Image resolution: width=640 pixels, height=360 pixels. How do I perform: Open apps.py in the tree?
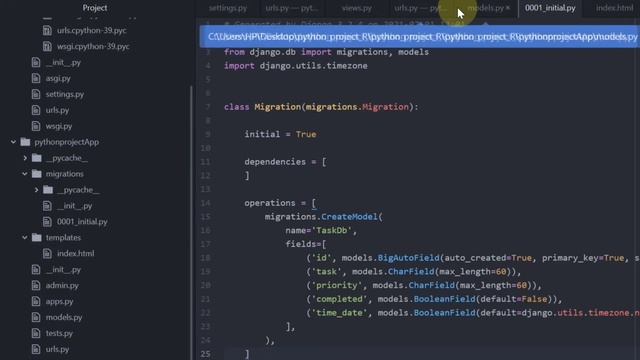point(59,301)
